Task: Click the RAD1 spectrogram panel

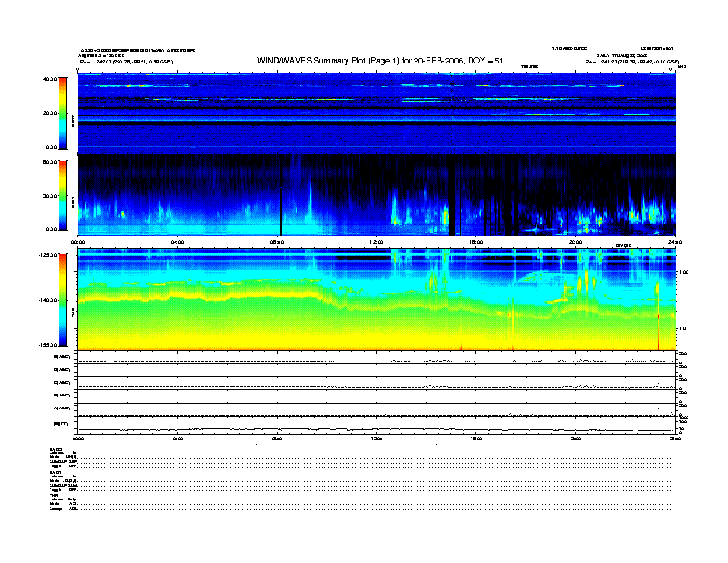Action: click(377, 195)
